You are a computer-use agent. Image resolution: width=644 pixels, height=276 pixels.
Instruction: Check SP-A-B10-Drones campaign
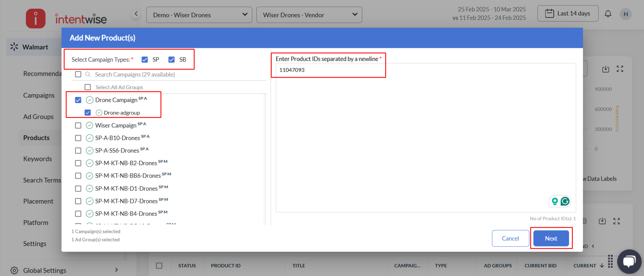point(78,138)
